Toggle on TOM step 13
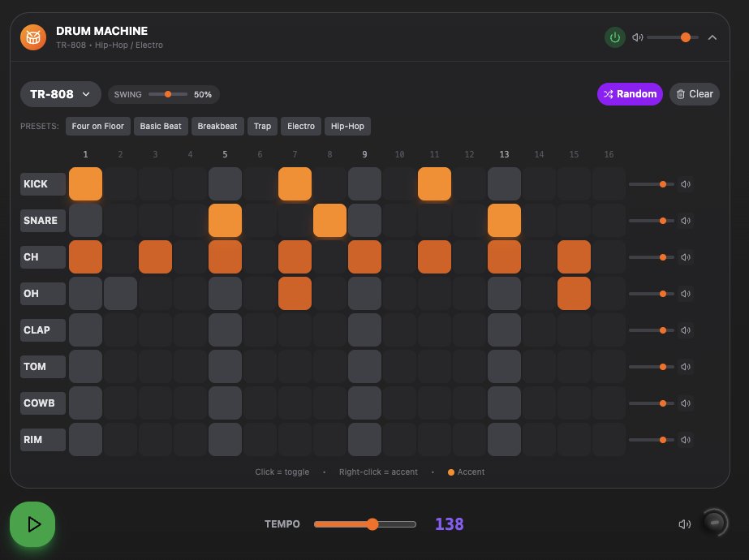This screenshot has width=749, height=560. point(504,367)
